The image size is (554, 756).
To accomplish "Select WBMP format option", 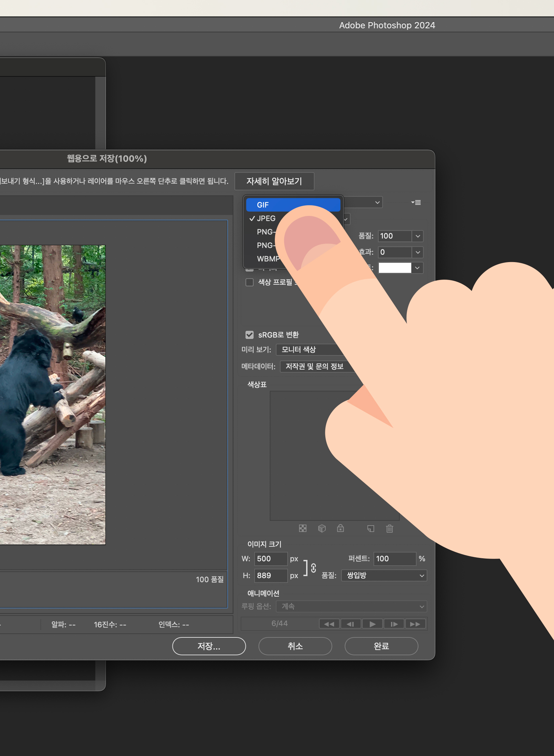I will coord(268,259).
